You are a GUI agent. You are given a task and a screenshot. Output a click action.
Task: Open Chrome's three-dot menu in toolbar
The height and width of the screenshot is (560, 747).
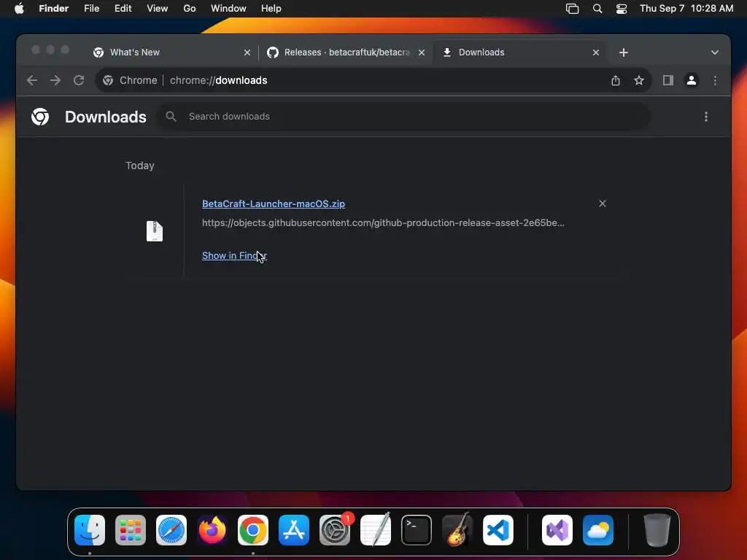[x=715, y=80]
